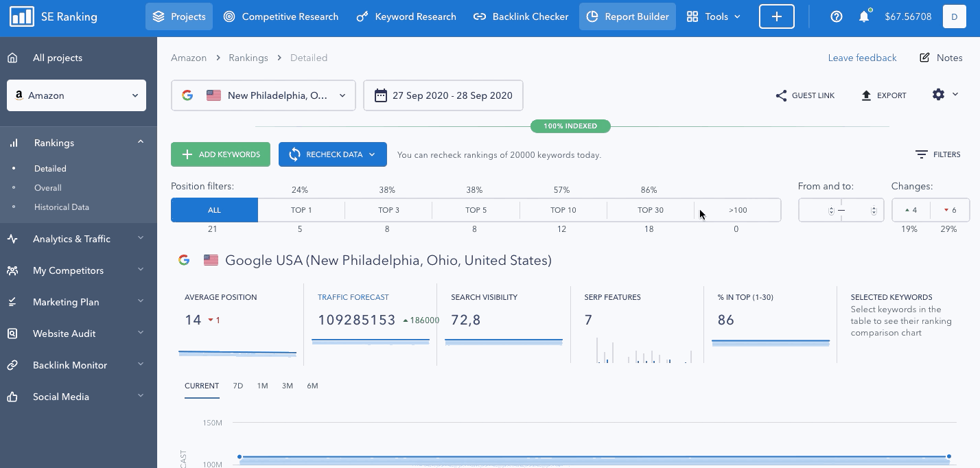Viewport: 980px width, 468px height.
Task: Click the 100% INDEXED badge
Action: point(570,126)
